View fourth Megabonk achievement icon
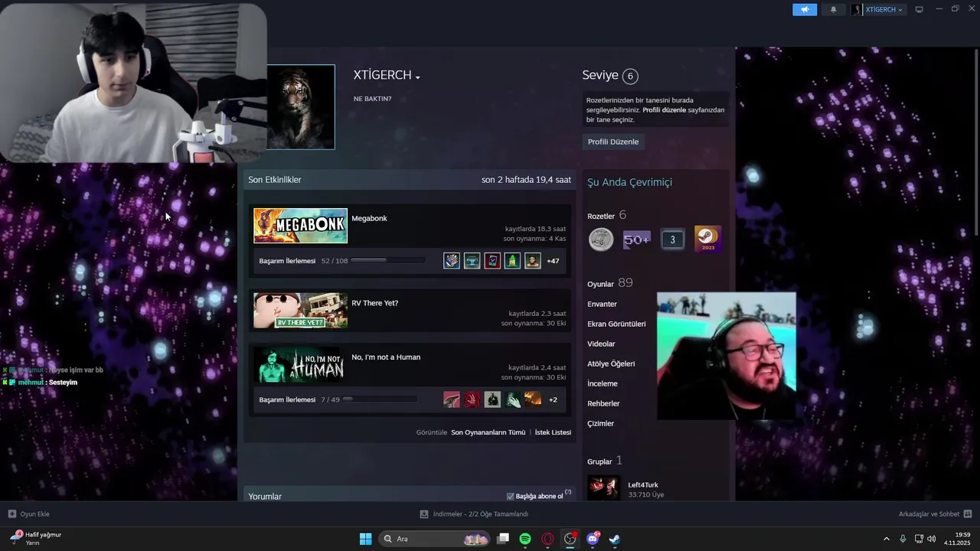This screenshot has width=980, height=551. point(512,261)
